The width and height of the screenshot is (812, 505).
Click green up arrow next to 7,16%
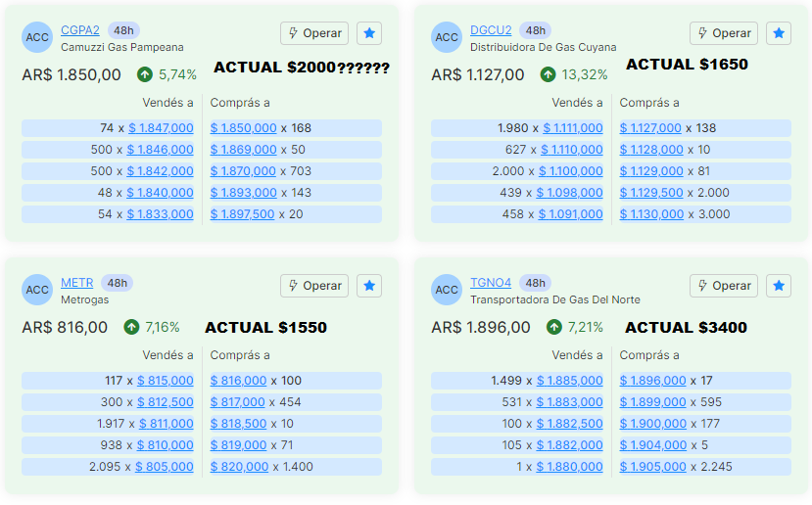click(131, 327)
